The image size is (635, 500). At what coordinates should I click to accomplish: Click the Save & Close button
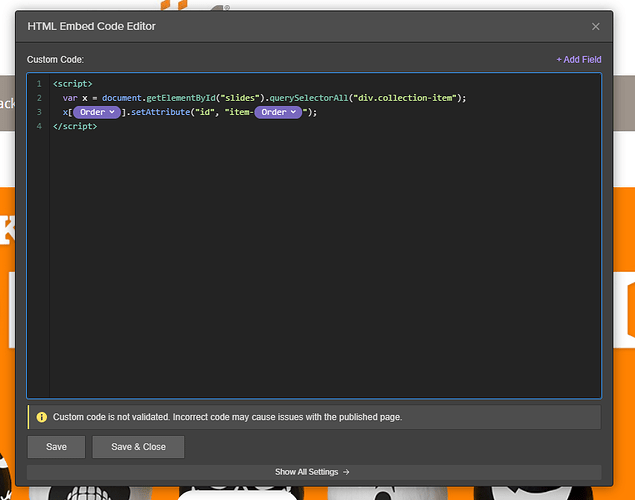(x=138, y=447)
